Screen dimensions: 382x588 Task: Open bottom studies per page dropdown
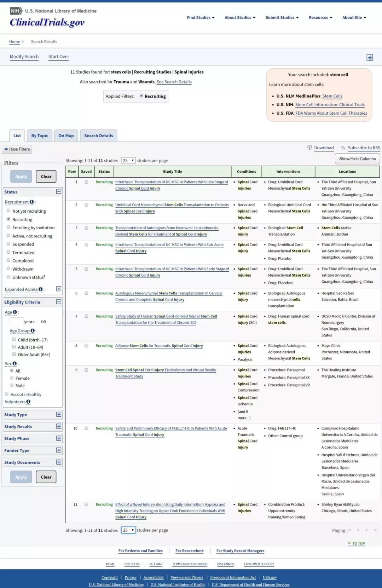(128, 530)
